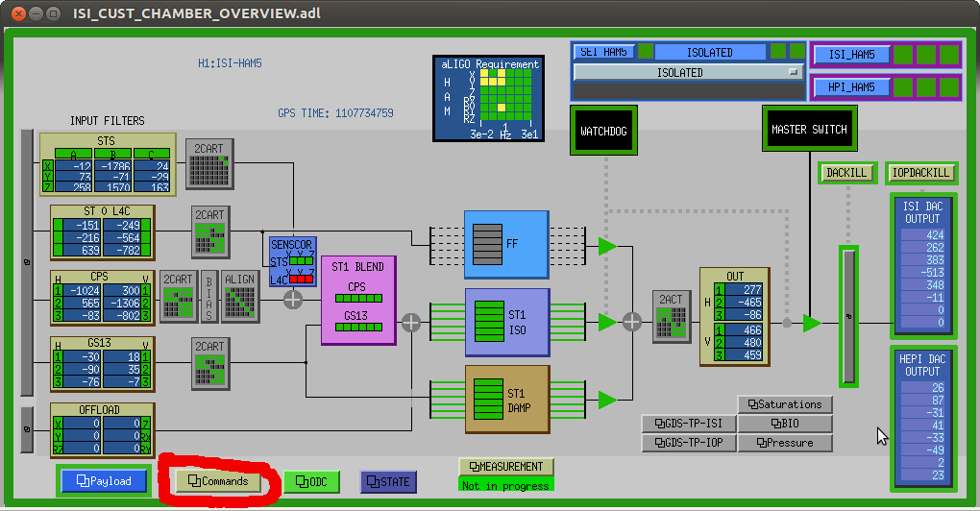980x511 pixels.
Task: Expand the ISOLATED state request dropdown
Action: (688, 72)
